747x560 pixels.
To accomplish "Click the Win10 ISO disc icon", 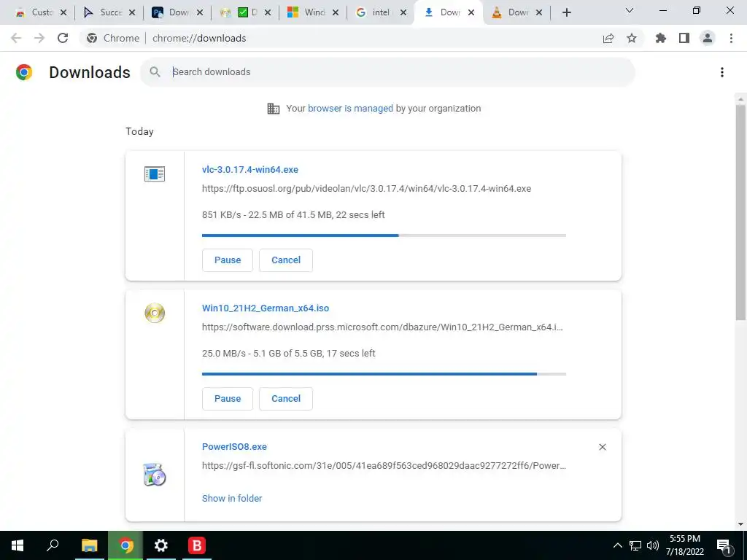I will click(x=155, y=313).
